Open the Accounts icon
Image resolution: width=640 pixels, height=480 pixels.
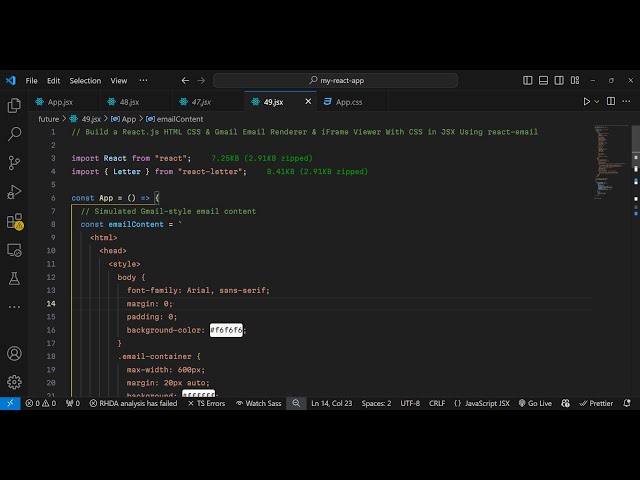[x=14, y=353]
